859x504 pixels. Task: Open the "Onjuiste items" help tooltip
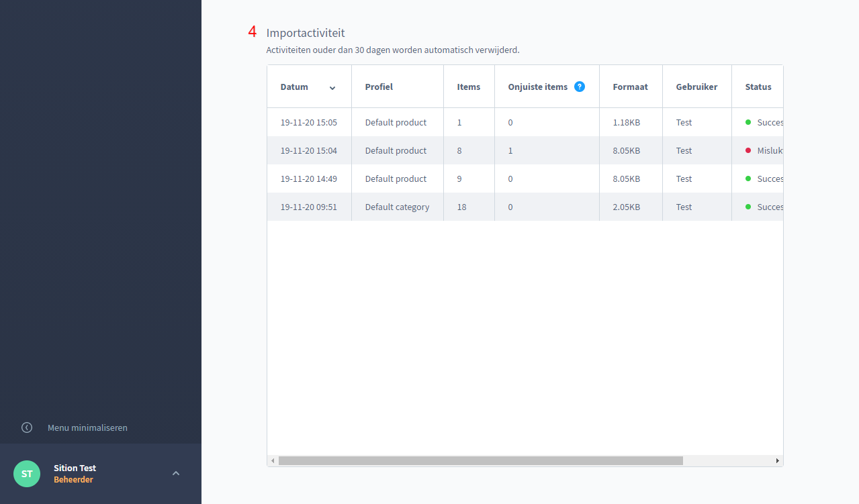coord(579,87)
